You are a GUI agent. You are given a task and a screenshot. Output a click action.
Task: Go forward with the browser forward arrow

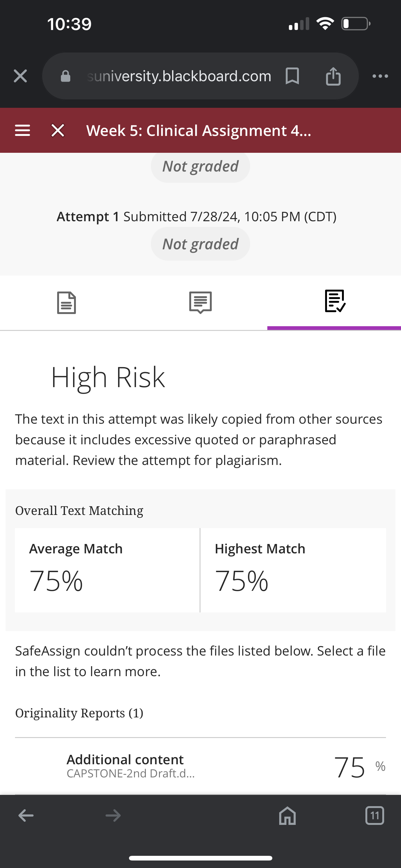tap(113, 816)
